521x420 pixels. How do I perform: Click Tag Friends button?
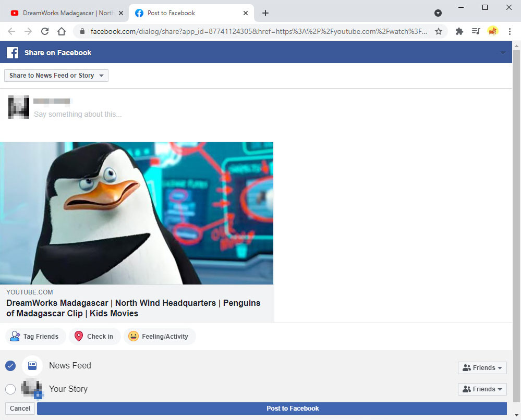point(35,336)
